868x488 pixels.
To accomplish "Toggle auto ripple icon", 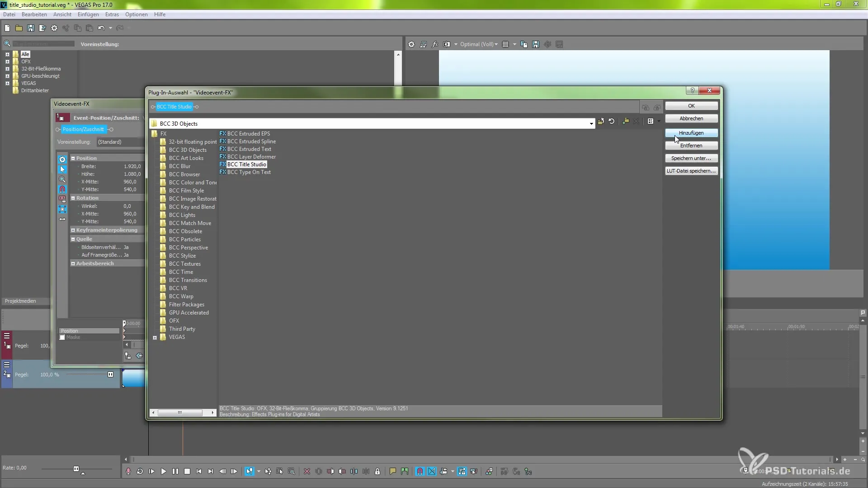I will (x=443, y=471).
